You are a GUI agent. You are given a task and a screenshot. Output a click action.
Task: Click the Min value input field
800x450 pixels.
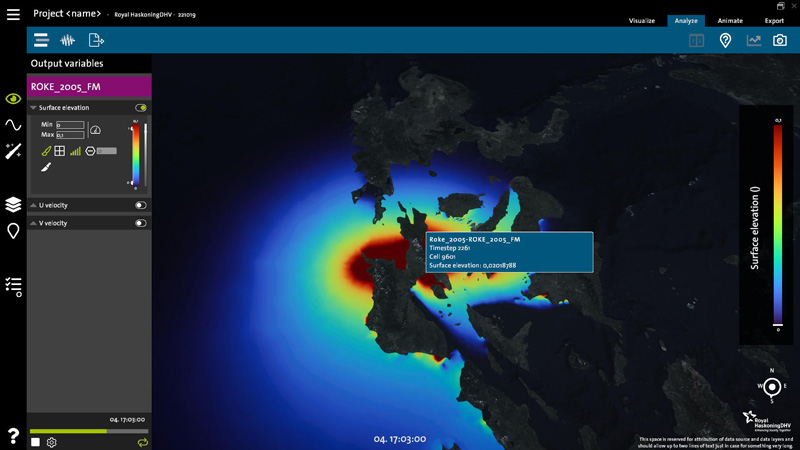coord(70,125)
